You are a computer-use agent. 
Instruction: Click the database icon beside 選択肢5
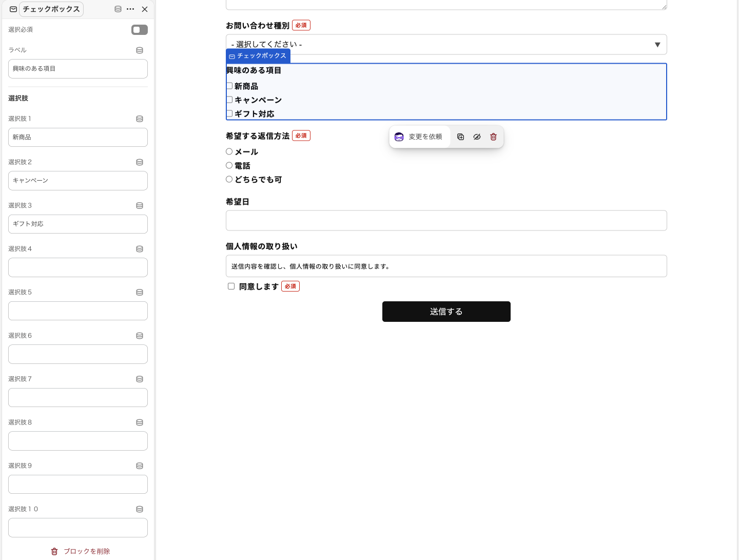(x=140, y=292)
